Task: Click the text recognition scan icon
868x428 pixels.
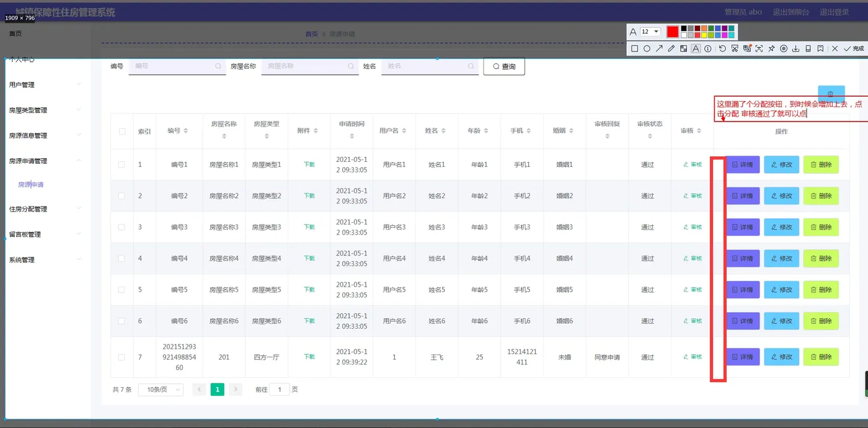Action: [759, 48]
